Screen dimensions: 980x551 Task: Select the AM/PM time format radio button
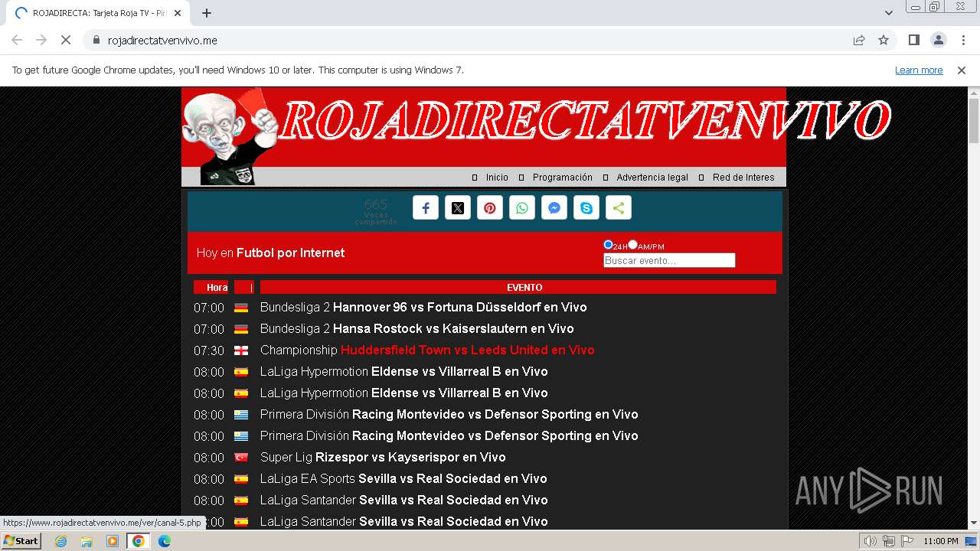(x=632, y=245)
